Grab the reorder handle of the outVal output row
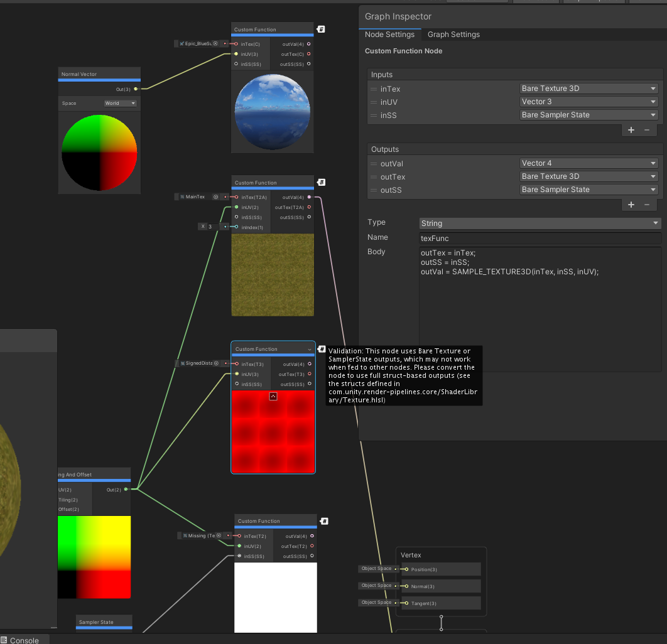 coord(374,164)
